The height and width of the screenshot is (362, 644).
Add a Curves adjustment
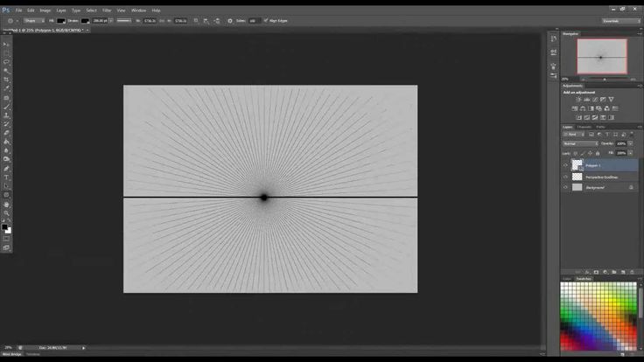595,100
